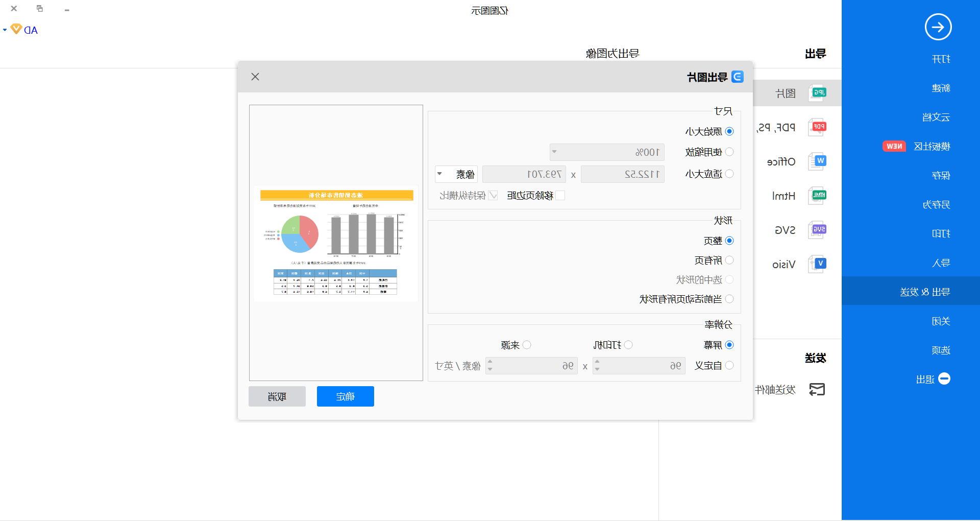Click the chart preview thumbnail

click(x=336, y=243)
